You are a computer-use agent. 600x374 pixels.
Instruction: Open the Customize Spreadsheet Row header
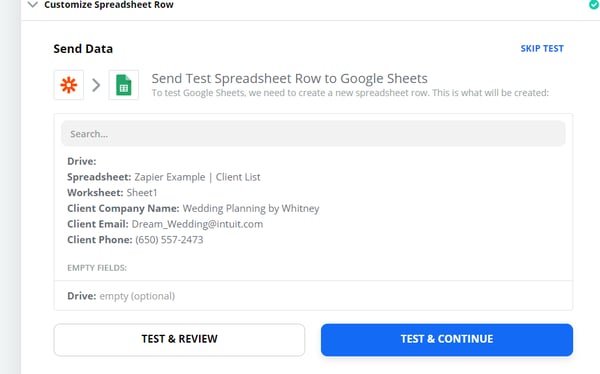(109, 5)
